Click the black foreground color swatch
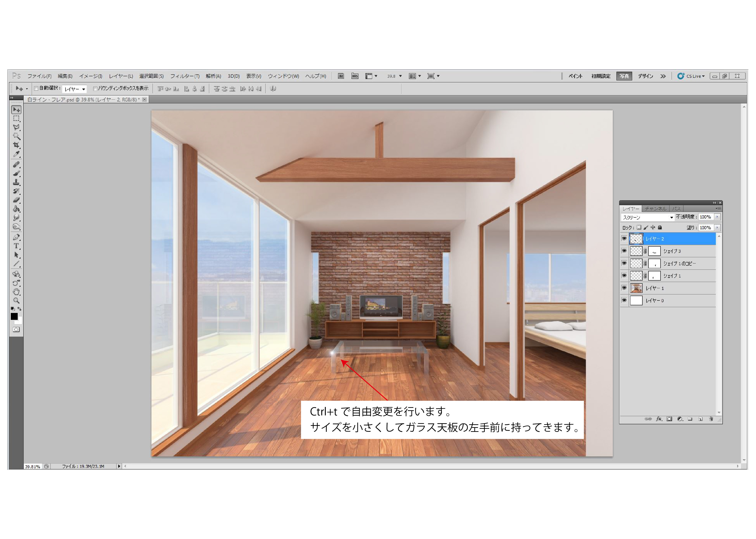This screenshot has width=756, height=539. (14, 317)
